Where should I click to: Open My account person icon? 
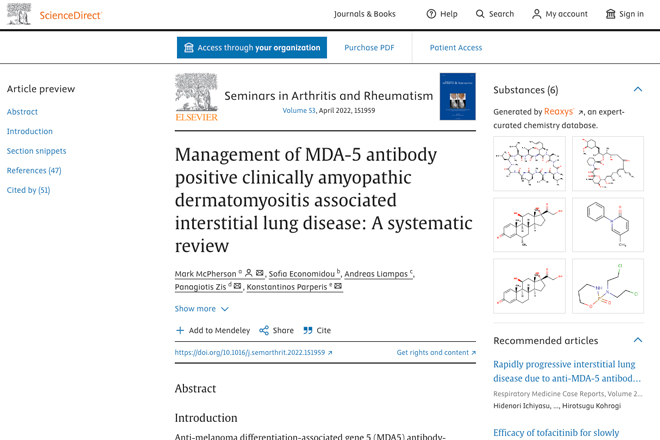[x=536, y=14]
